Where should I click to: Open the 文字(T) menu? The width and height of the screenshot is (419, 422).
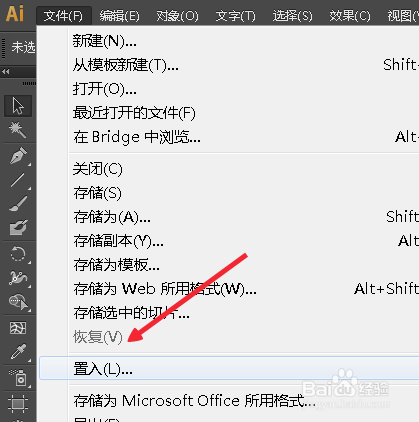pyautogui.click(x=235, y=16)
